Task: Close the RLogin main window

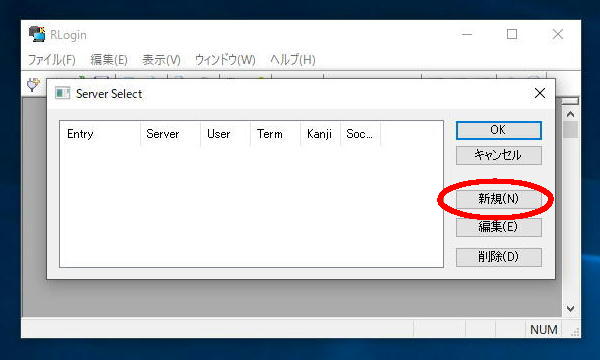Action: [x=558, y=34]
